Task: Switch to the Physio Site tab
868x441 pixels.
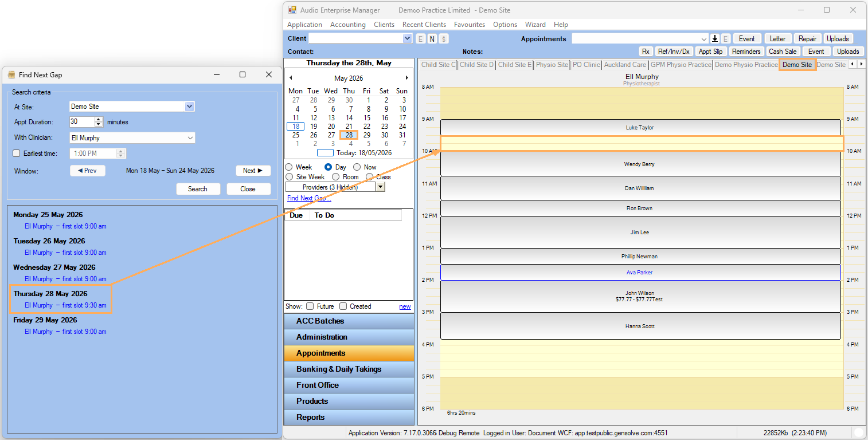Action: 552,65
